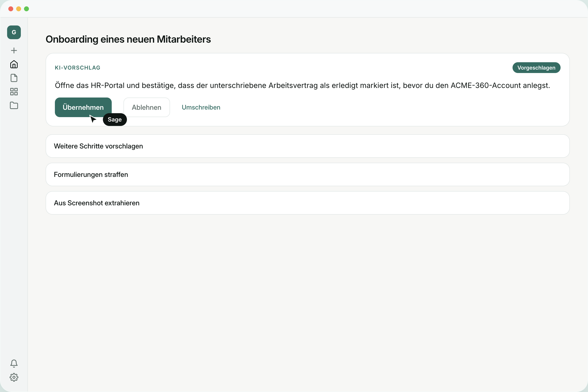Open settings via gear icon

click(14, 377)
